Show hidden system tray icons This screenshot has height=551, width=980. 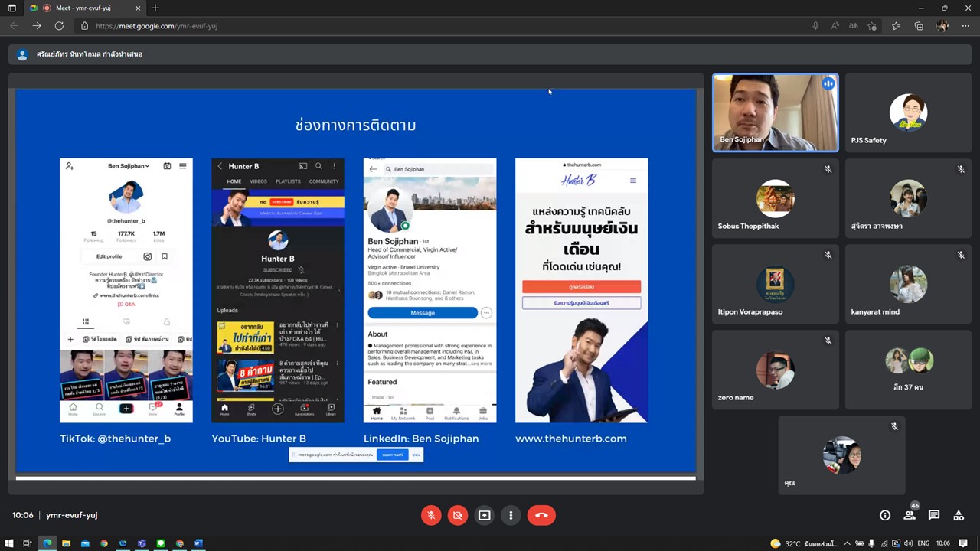point(847,543)
